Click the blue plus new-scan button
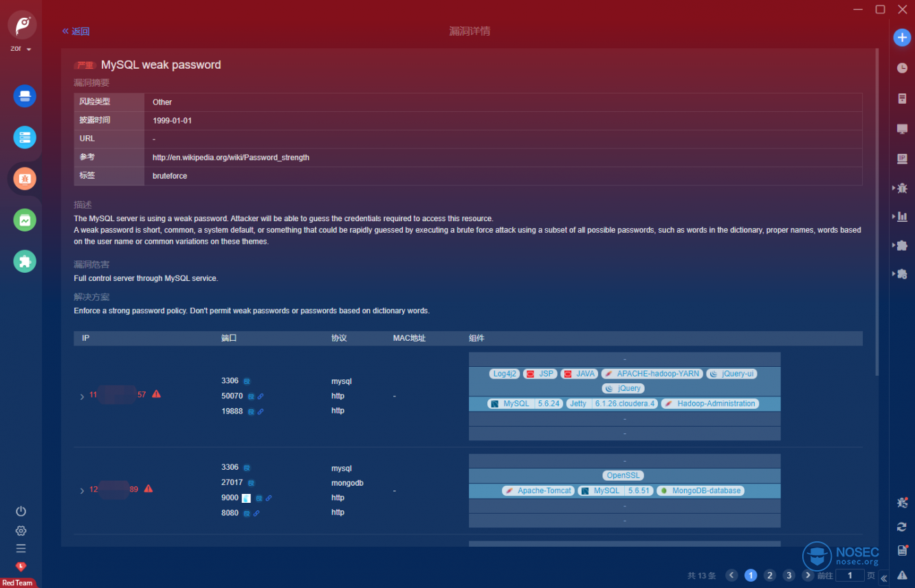915x588 pixels. 902,38
